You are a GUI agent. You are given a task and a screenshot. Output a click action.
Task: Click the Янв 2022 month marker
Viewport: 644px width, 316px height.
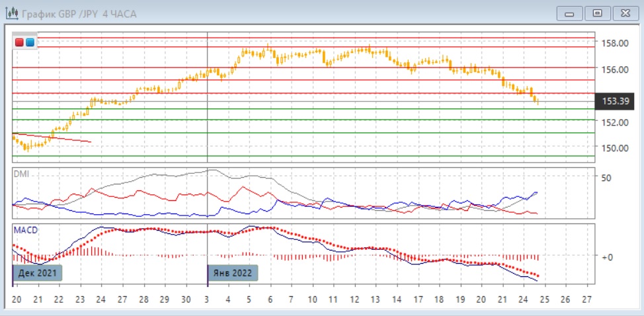tap(231, 272)
